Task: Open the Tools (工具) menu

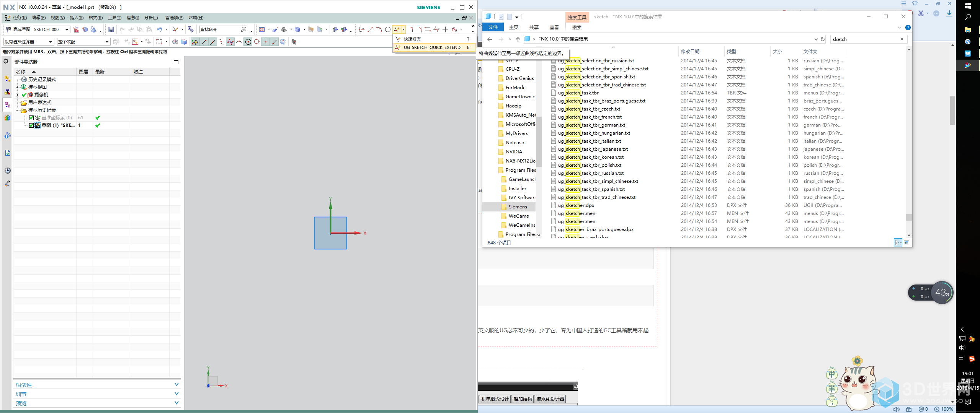Action: click(114, 18)
